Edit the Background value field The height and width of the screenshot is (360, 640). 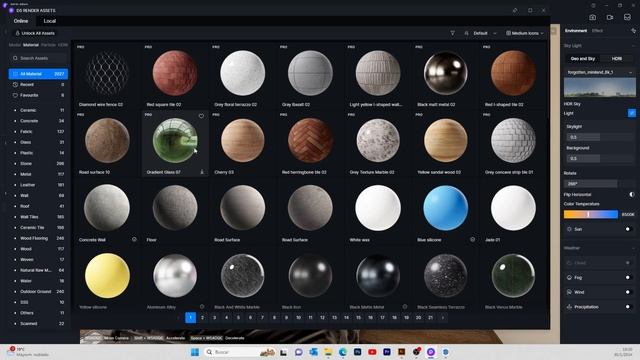pyautogui.click(x=599, y=158)
